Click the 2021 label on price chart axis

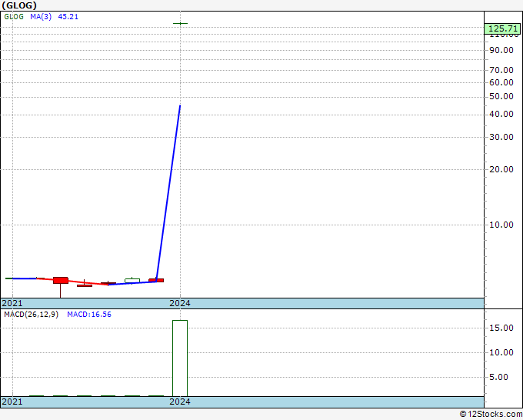coord(12,303)
